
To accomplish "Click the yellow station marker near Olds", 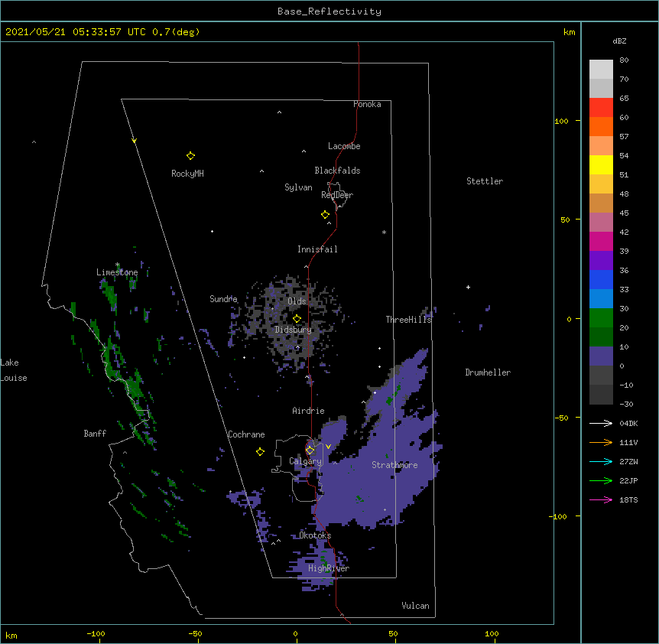I will tap(297, 319).
